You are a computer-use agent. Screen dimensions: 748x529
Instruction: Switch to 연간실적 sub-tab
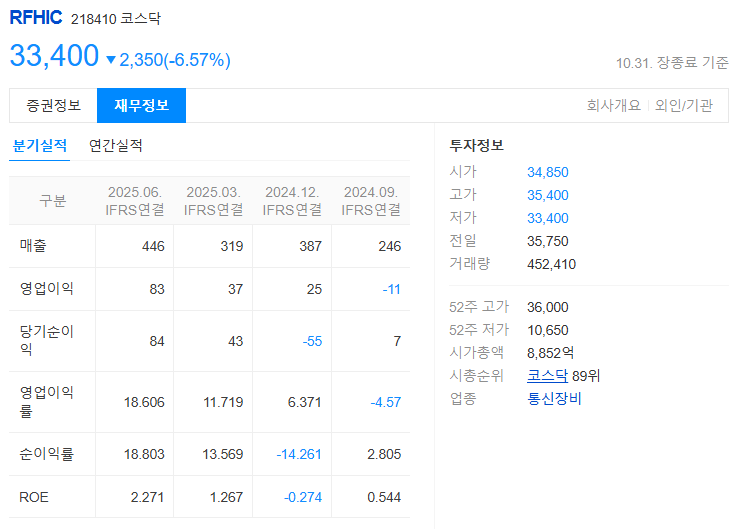pyautogui.click(x=115, y=145)
